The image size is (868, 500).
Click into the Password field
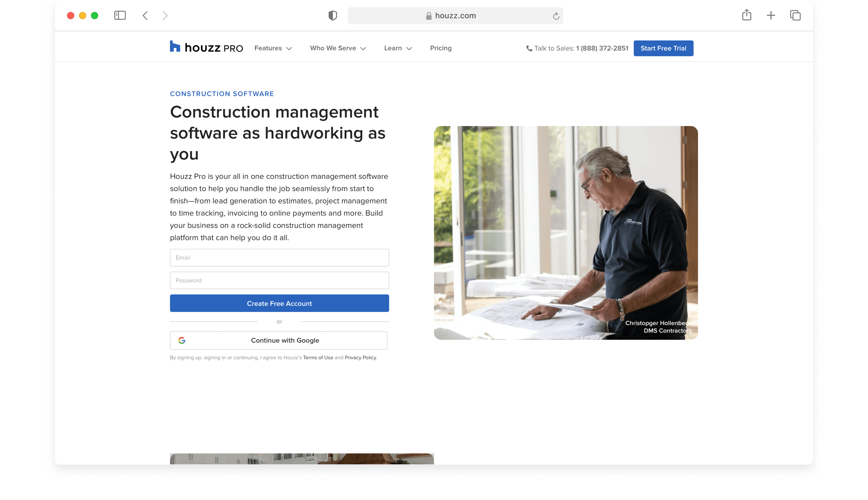pos(279,280)
